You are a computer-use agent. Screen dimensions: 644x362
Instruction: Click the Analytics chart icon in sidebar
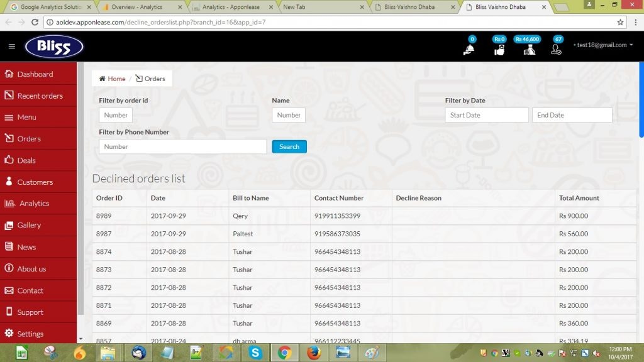tap(9, 203)
